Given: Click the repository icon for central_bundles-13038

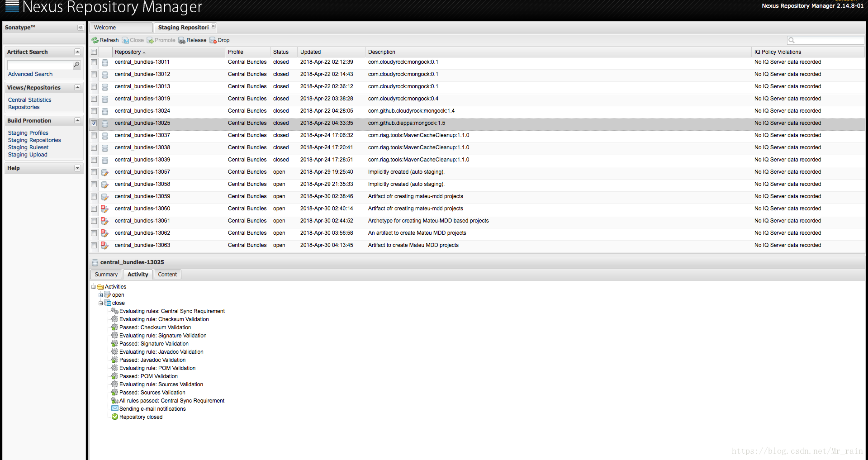Looking at the screenshot, I should [x=105, y=148].
